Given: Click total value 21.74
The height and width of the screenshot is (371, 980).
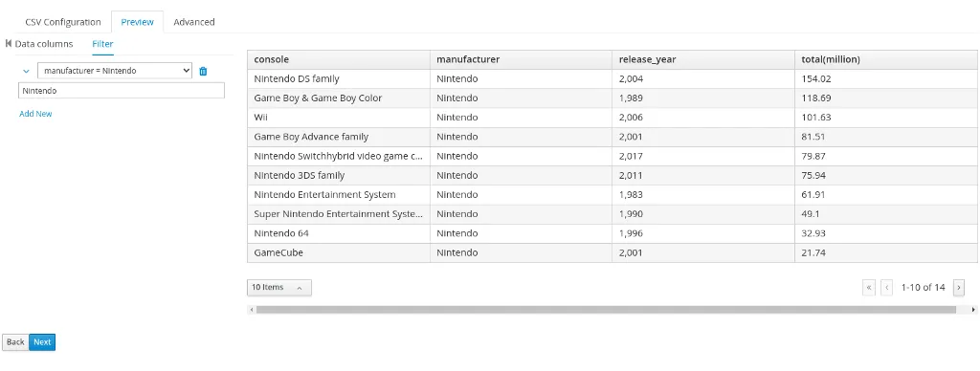Looking at the screenshot, I should [886, 253].
